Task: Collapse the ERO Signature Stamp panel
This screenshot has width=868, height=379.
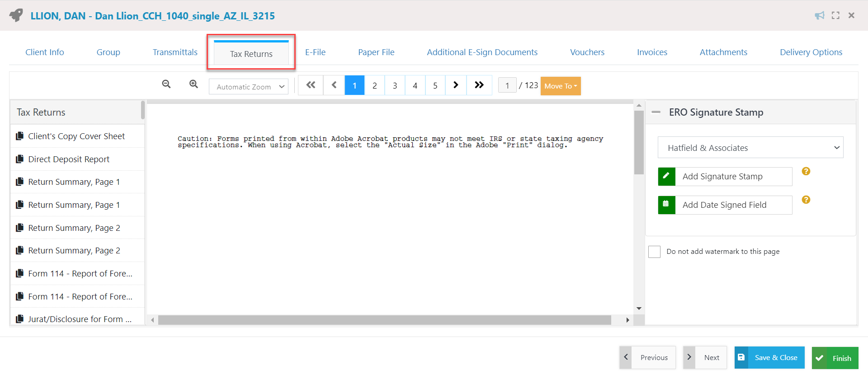Action: (656, 112)
